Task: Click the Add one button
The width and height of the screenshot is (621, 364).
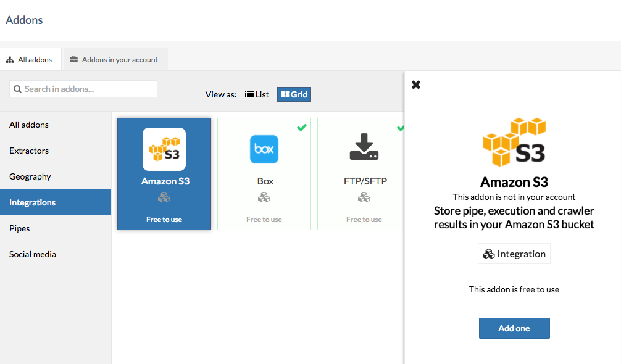Action: click(x=514, y=328)
